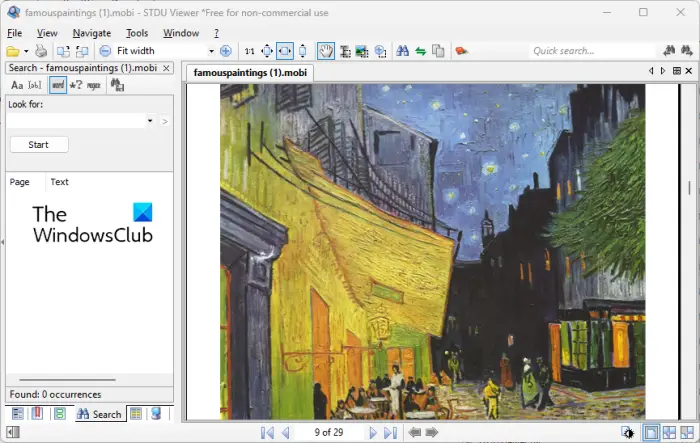The height and width of the screenshot is (443, 700).
Task: Switch to the Contents sidebar tab
Action: pos(18,414)
